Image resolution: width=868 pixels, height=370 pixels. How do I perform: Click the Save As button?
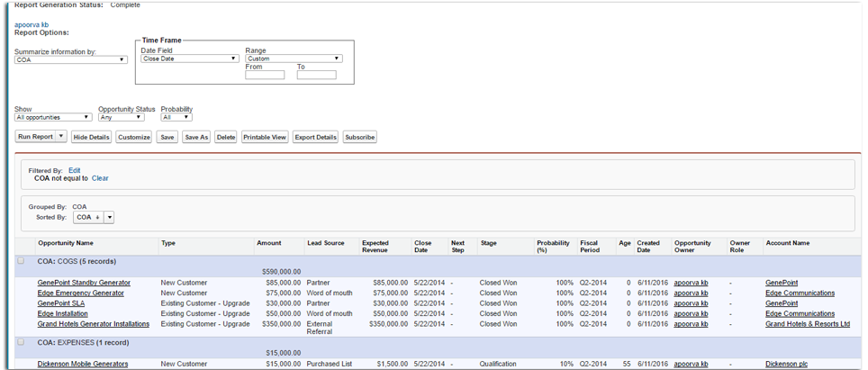coord(195,137)
